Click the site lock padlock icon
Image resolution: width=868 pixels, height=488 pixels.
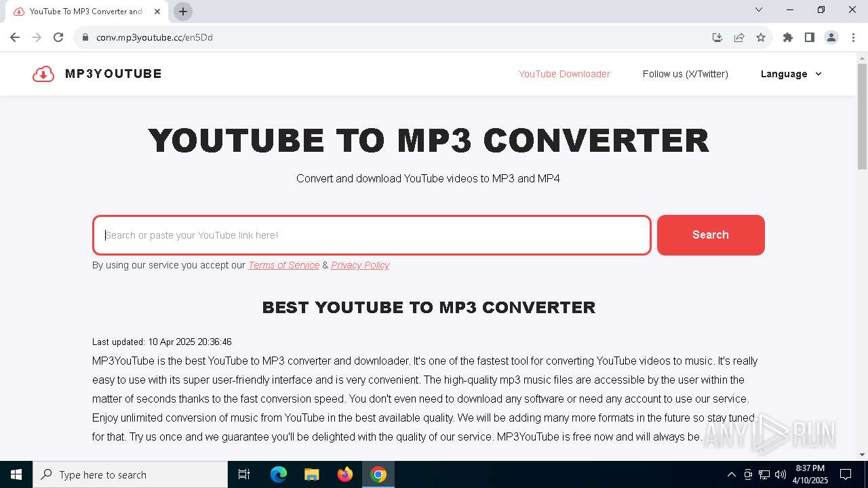point(85,37)
